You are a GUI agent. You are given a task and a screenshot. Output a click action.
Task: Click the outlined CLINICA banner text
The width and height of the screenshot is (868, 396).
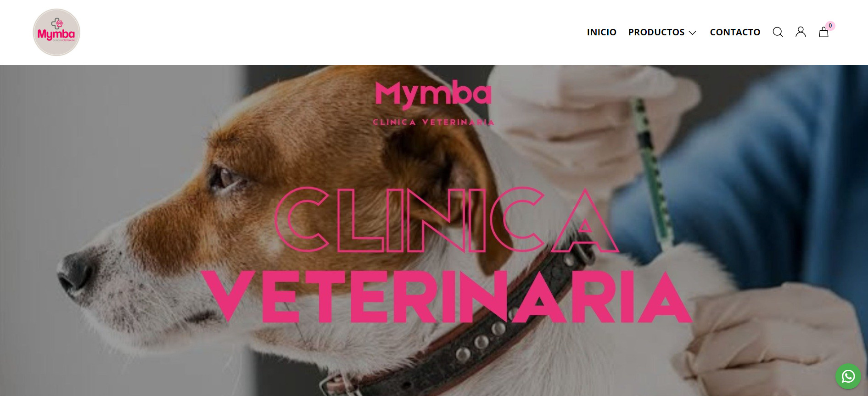[x=446, y=220]
